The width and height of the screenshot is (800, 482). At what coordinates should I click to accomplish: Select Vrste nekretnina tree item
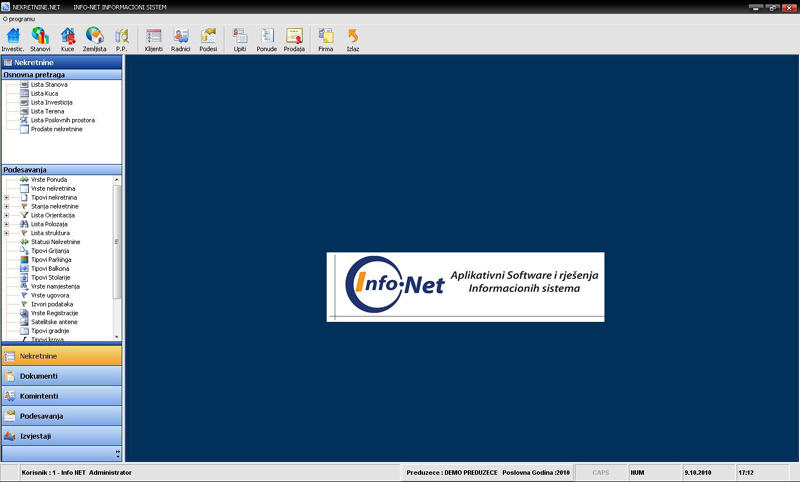53,189
